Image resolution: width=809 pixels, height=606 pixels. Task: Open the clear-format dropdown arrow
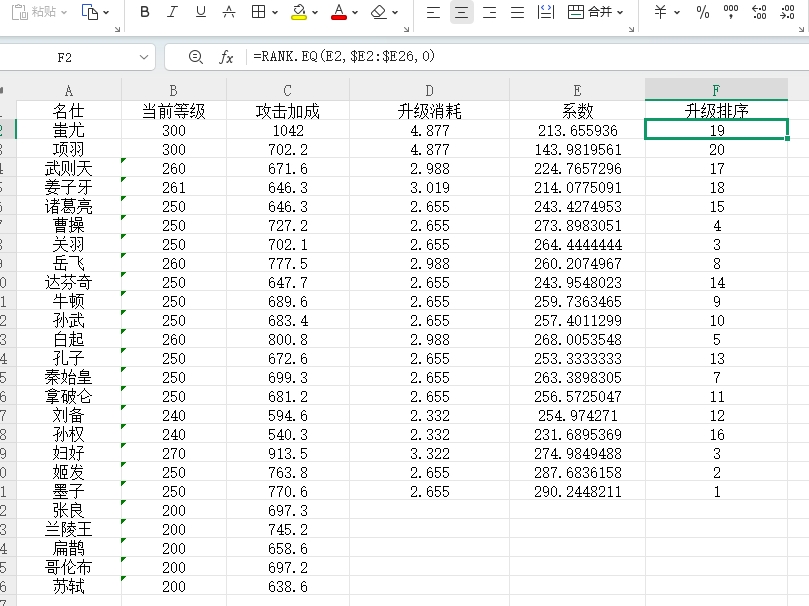point(395,12)
